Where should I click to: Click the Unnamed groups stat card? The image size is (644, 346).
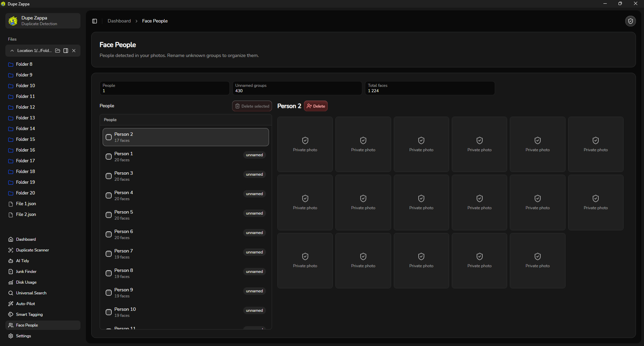pyautogui.click(x=297, y=88)
